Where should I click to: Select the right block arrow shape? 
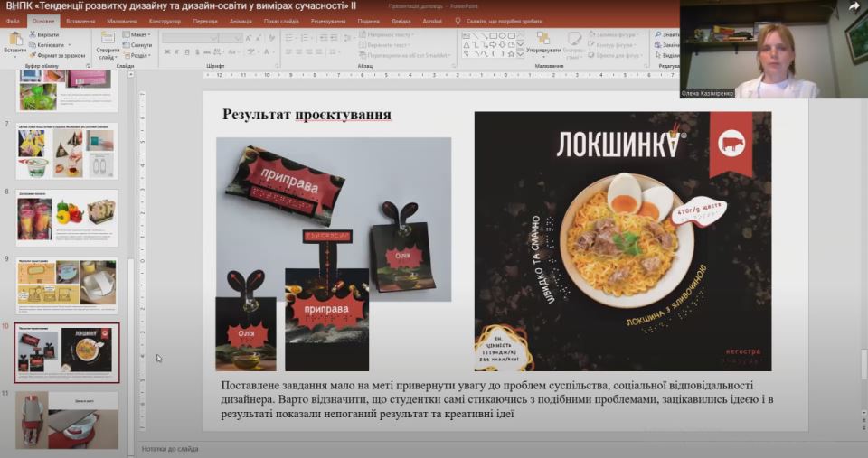coord(494,45)
